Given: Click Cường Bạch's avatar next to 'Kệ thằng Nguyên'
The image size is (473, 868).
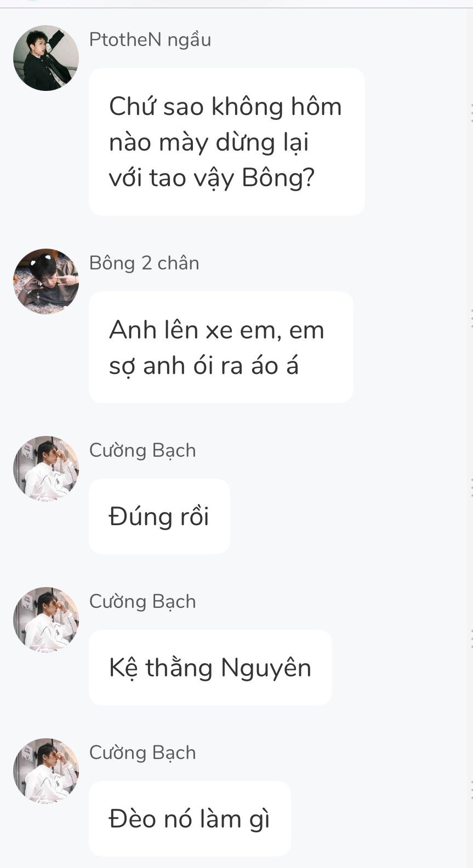Looking at the screenshot, I should coord(46,620).
